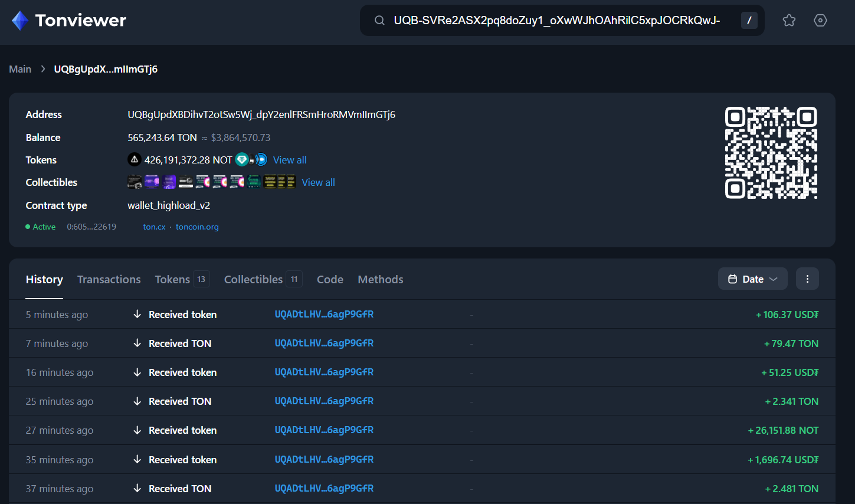Open sender address in 35 minutes ago row

pyautogui.click(x=324, y=459)
